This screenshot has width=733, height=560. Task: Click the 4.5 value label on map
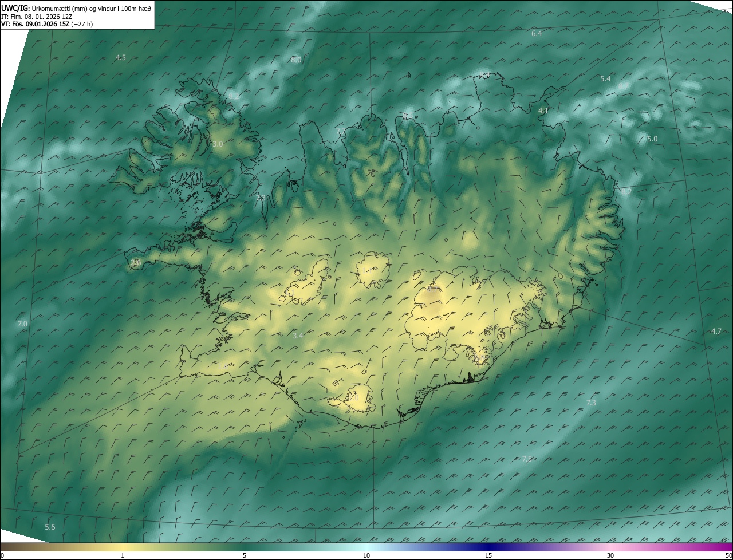coord(120,58)
